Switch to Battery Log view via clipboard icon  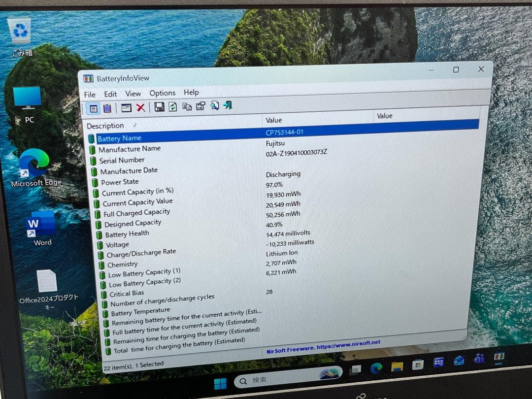point(108,108)
